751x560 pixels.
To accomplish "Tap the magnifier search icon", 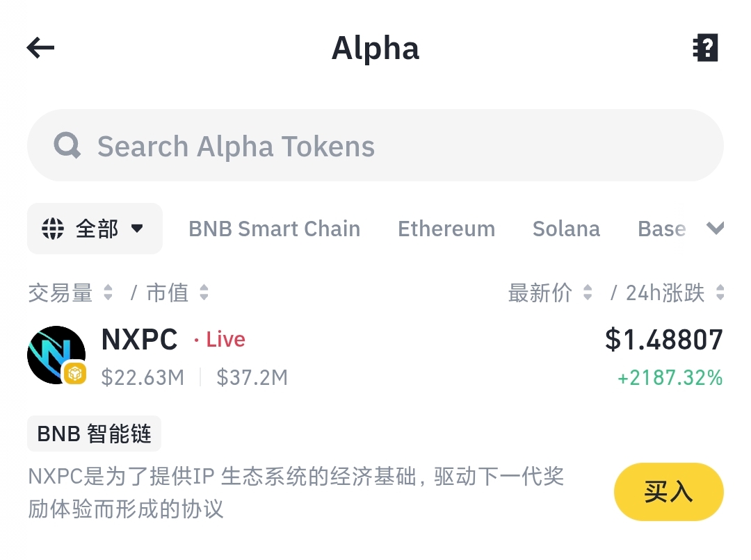I will (x=67, y=145).
